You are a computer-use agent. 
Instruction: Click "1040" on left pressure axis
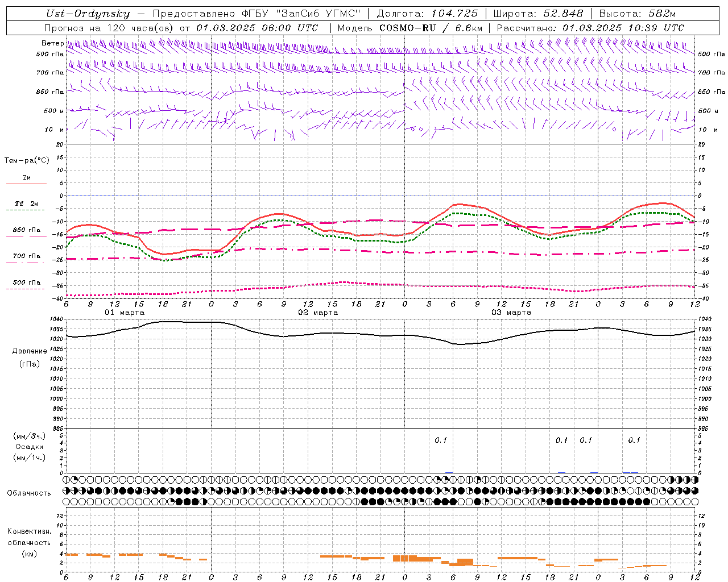tap(57, 319)
